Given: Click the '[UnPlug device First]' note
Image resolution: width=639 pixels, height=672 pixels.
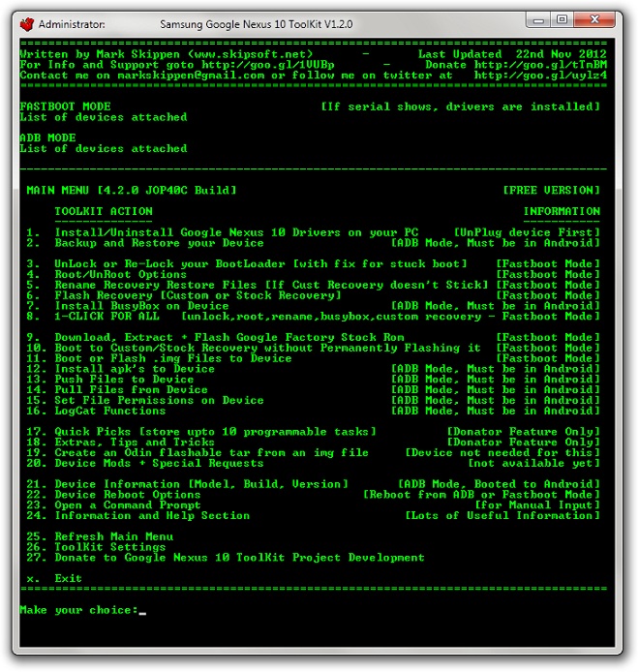Looking at the screenshot, I should click(527, 232).
